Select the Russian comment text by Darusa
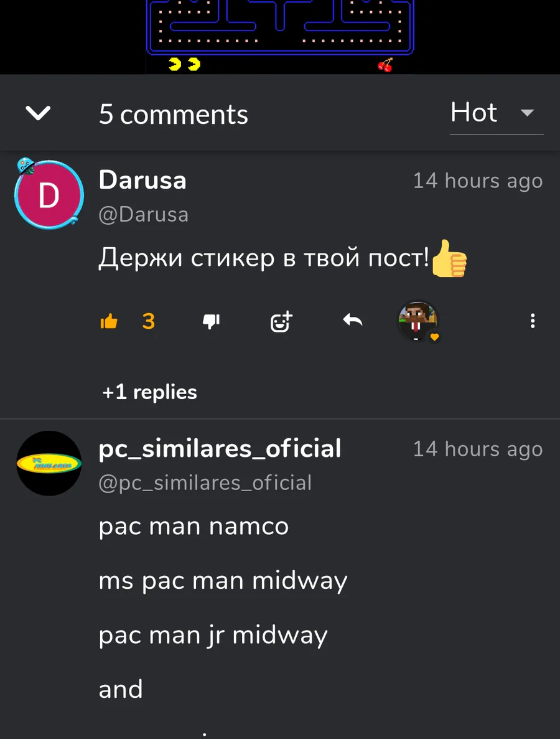Viewport: 560px width, 739px height. [x=283, y=258]
